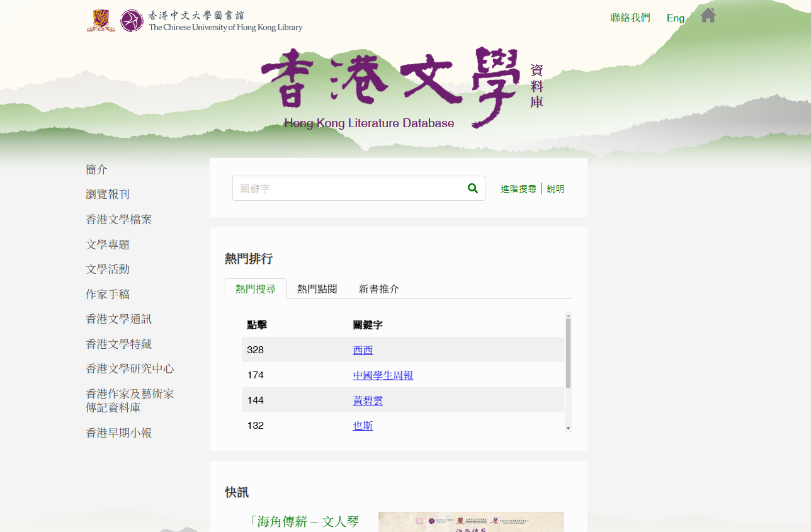Click the magnifying glass search icon
This screenshot has height=532, width=811.
(473, 188)
